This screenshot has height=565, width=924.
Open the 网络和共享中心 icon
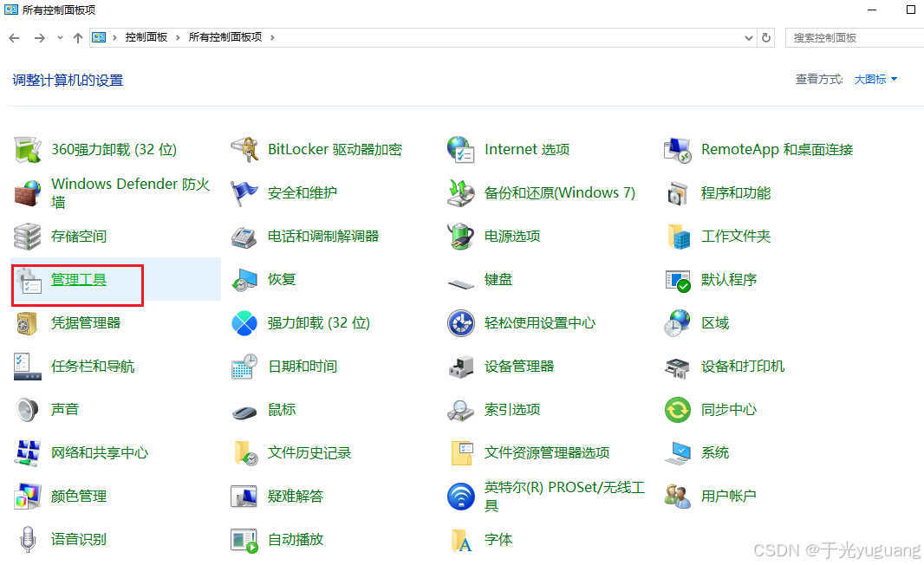(x=28, y=453)
